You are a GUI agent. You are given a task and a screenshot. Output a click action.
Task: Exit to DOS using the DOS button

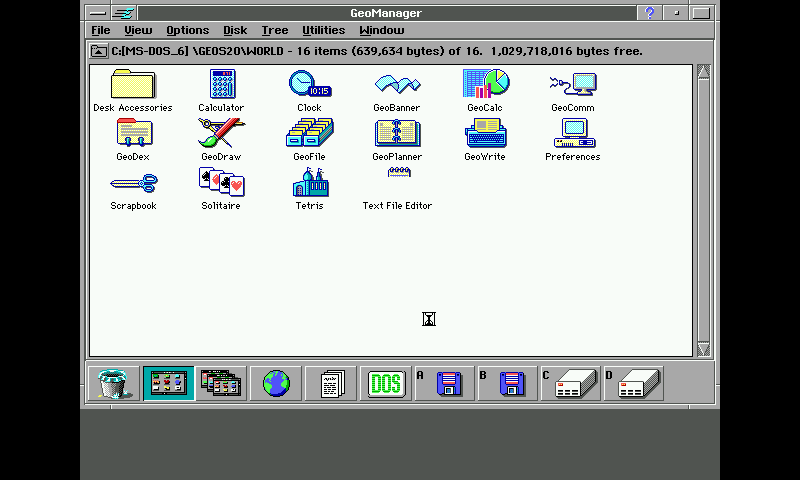(x=385, y=384)
